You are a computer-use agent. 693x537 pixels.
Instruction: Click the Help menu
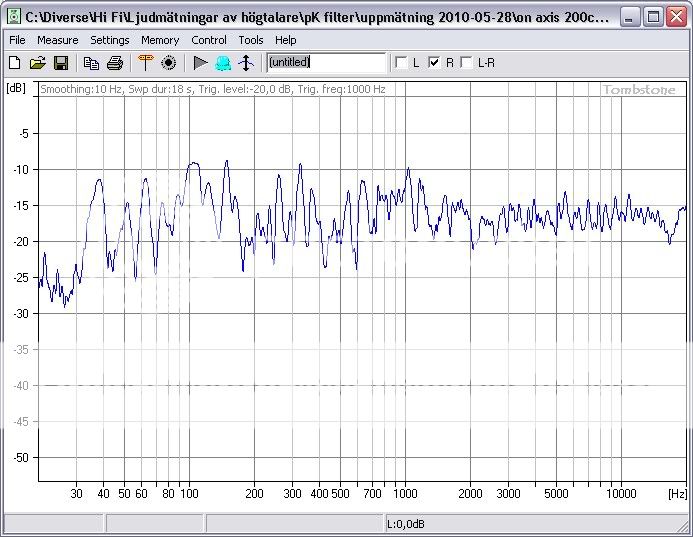(286, 40)
